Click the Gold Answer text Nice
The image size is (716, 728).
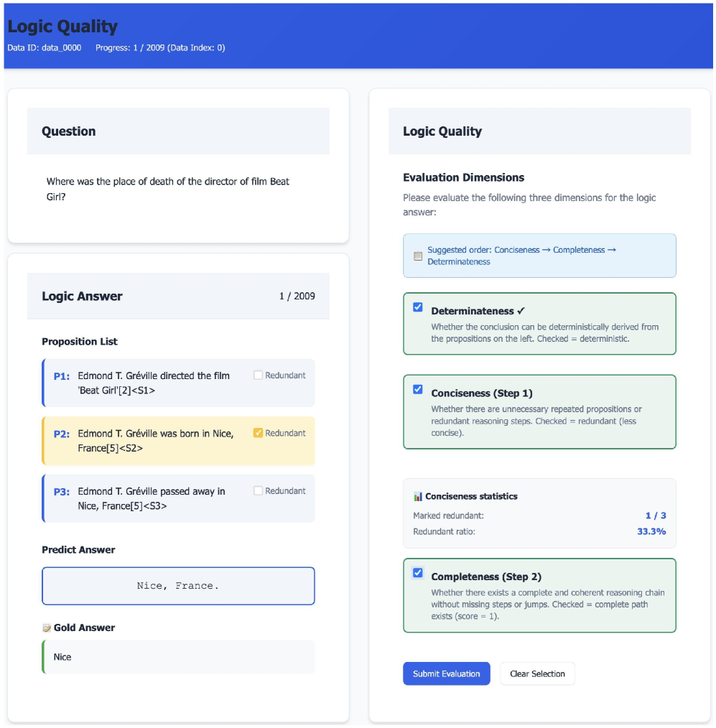point(62,657)
